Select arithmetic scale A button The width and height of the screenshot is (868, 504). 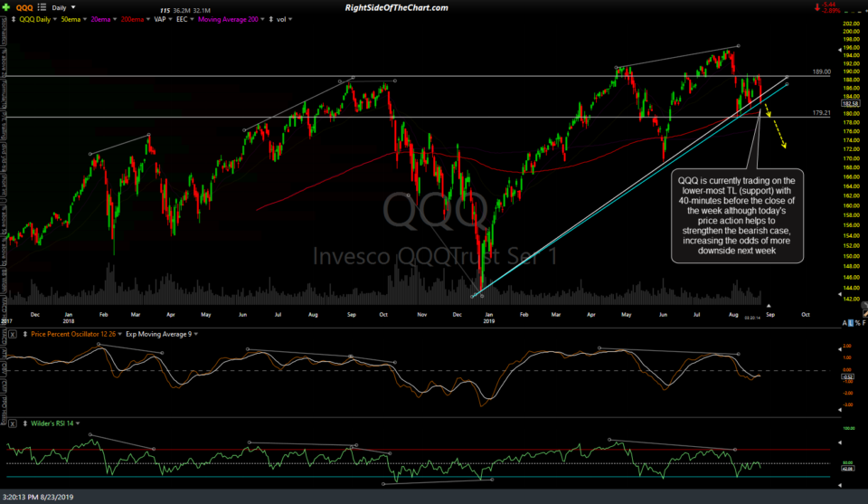pos(844,323)
